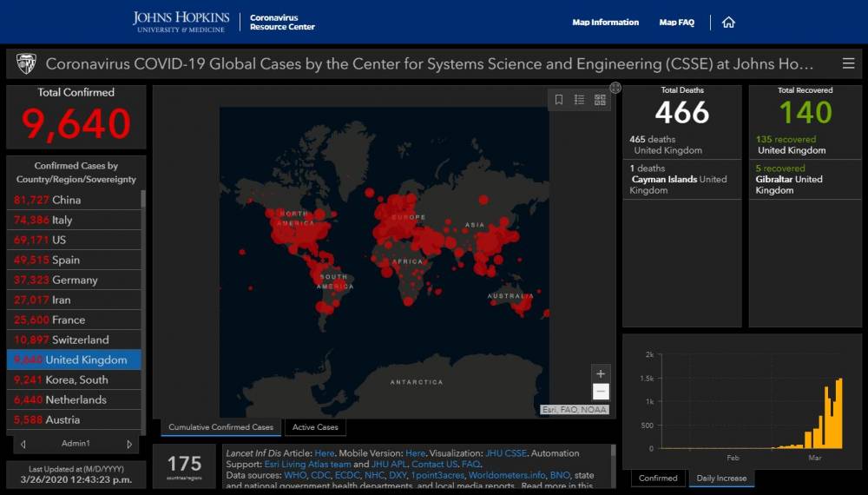
Task: Zoom out with the map minus button
Action: (601, 392)
